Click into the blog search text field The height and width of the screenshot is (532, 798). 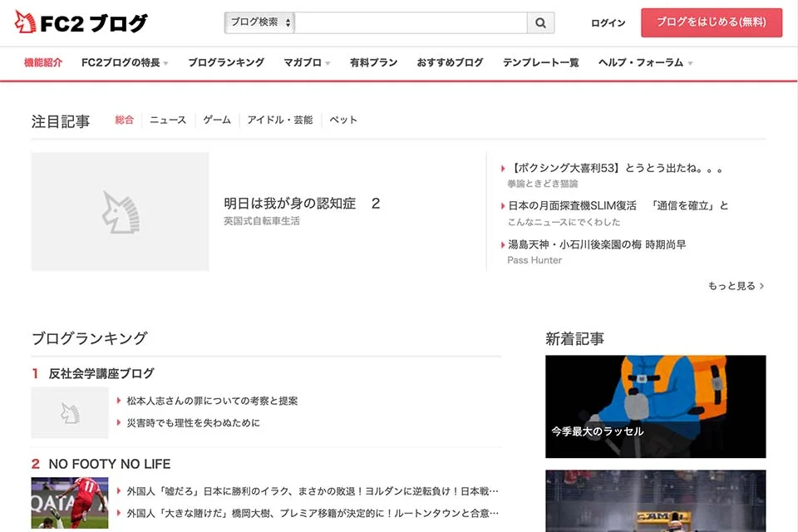click(411, 23)
